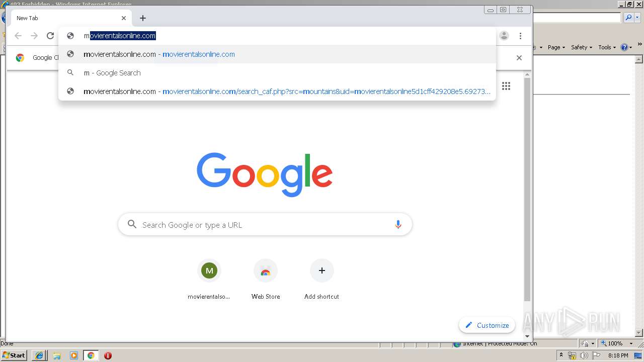Click Chrome page vertical scrollbar

tap(527, 190)
